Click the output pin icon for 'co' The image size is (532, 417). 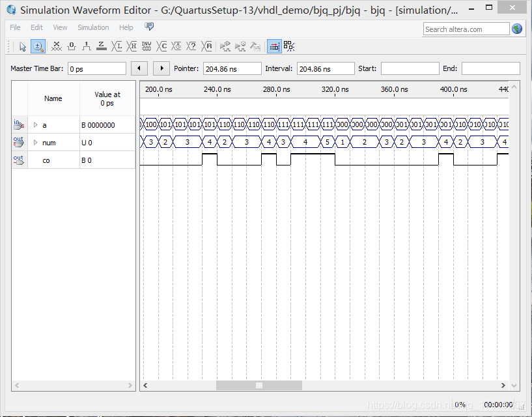(x=19, y=160)
